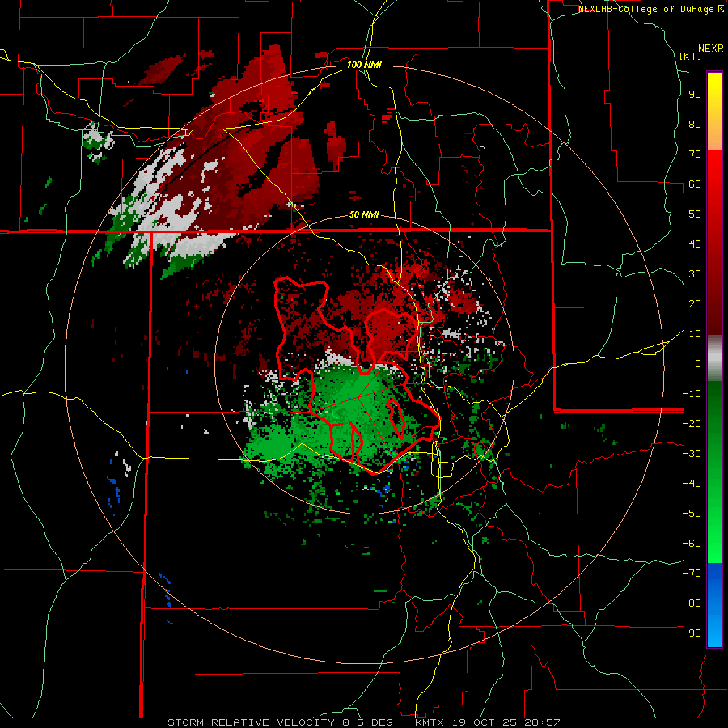The height and width of the screenshot is (728, 728).
Task: Click the KMTX radar site identifier
Action: coord(430,722)
